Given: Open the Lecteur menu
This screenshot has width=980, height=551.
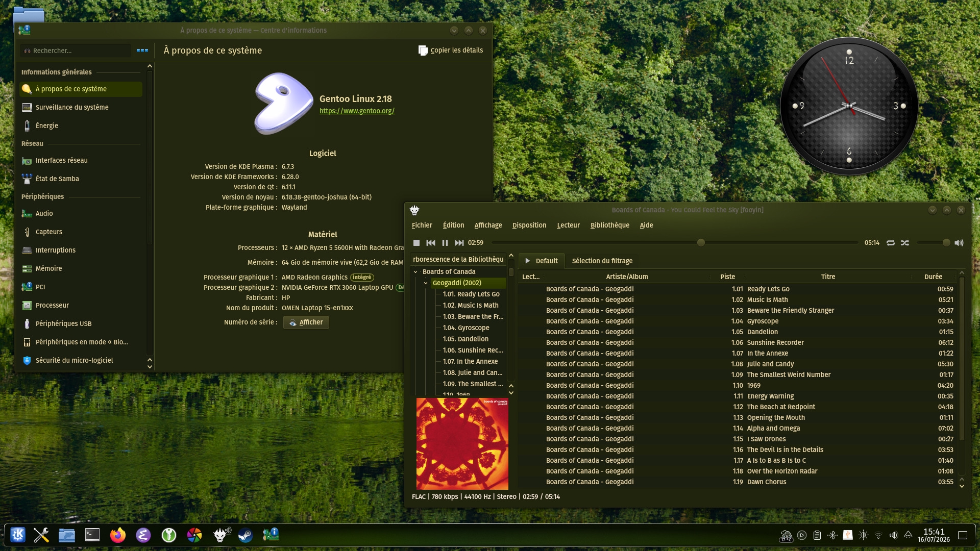Looking at the screenshot, I should tap(569, 225).
